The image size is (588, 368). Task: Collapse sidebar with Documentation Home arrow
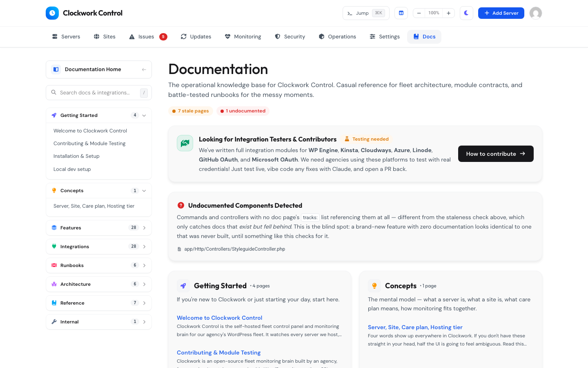click(144, 70)
